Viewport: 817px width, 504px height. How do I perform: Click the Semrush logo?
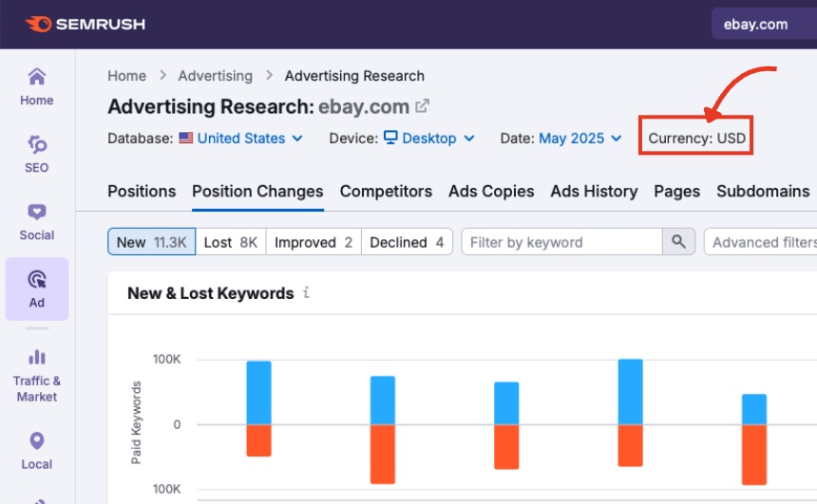86,24
